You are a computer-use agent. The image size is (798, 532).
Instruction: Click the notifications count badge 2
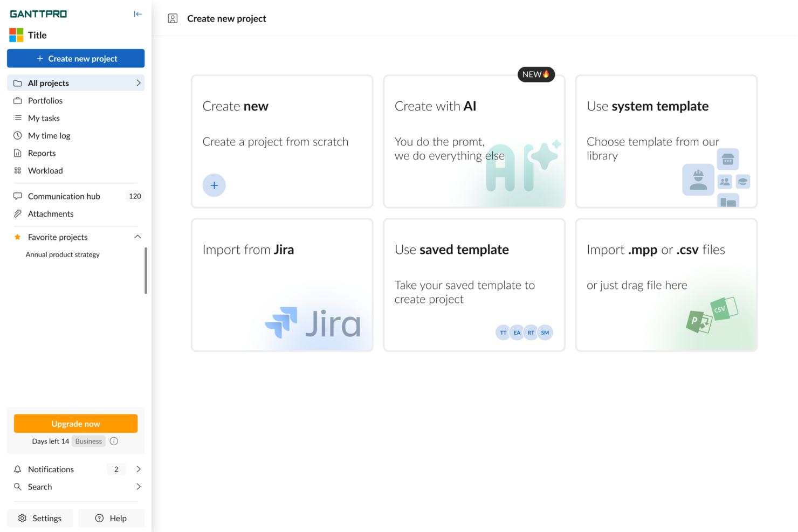(x=116, y=469)
